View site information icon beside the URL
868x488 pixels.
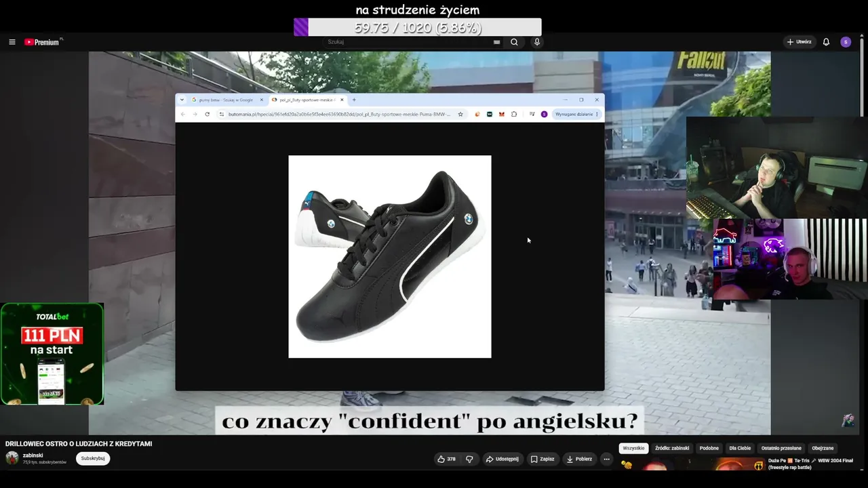222,114
